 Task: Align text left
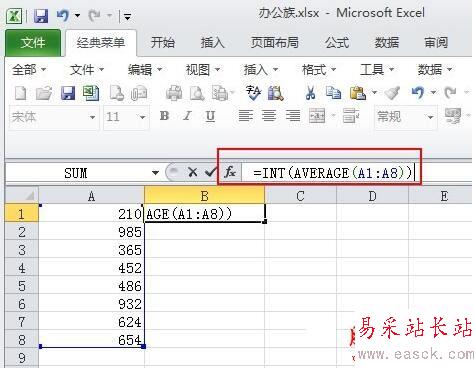246,116
